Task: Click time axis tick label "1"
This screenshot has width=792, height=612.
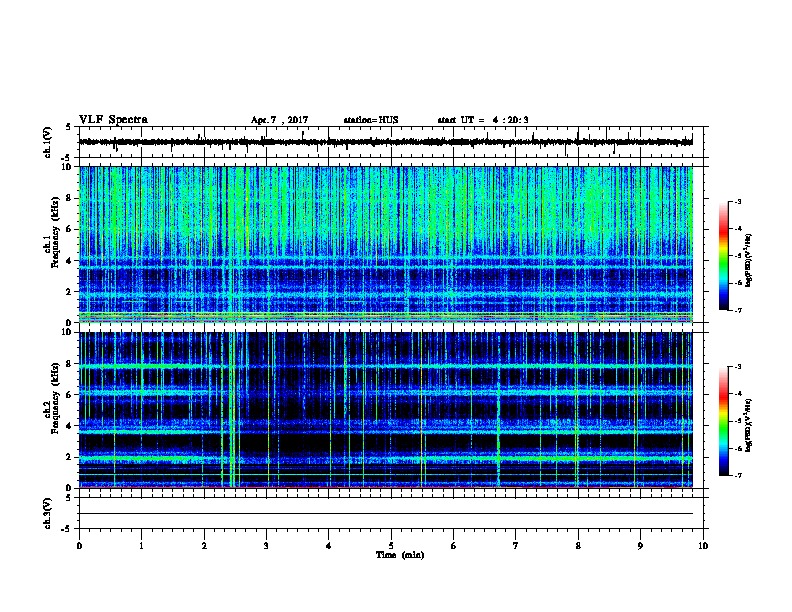Action: [141, 546]
